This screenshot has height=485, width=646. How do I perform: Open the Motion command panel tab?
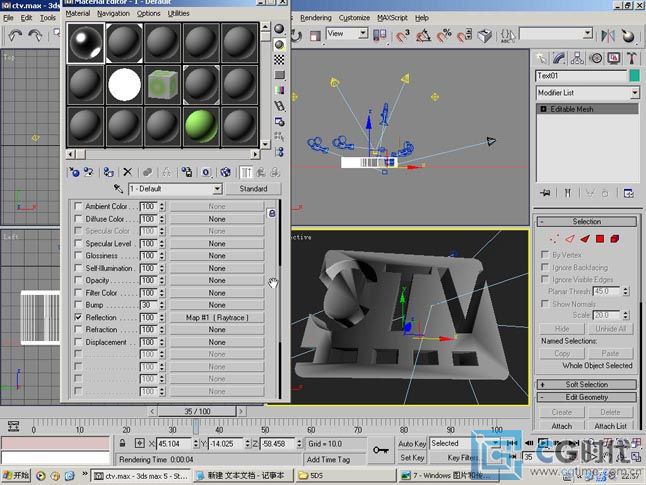coord(596,59)
